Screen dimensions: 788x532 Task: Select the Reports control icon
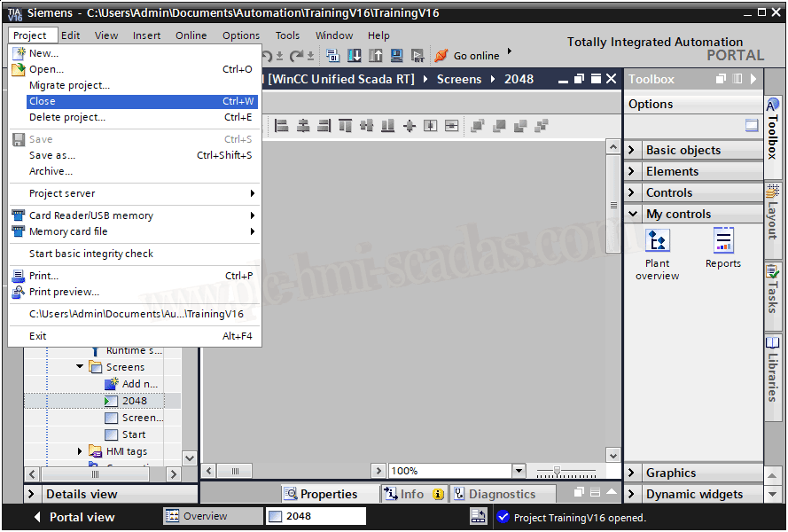tap(723, 241)
